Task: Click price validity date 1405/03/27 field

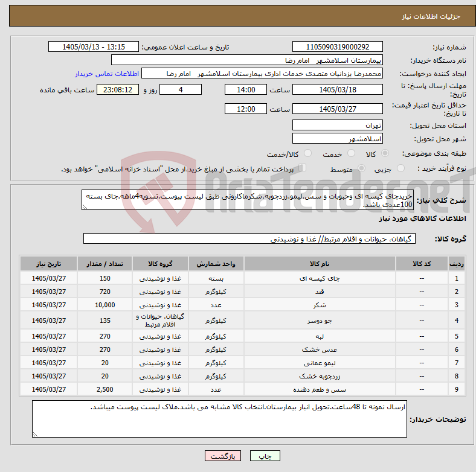Action: (337, 109)
